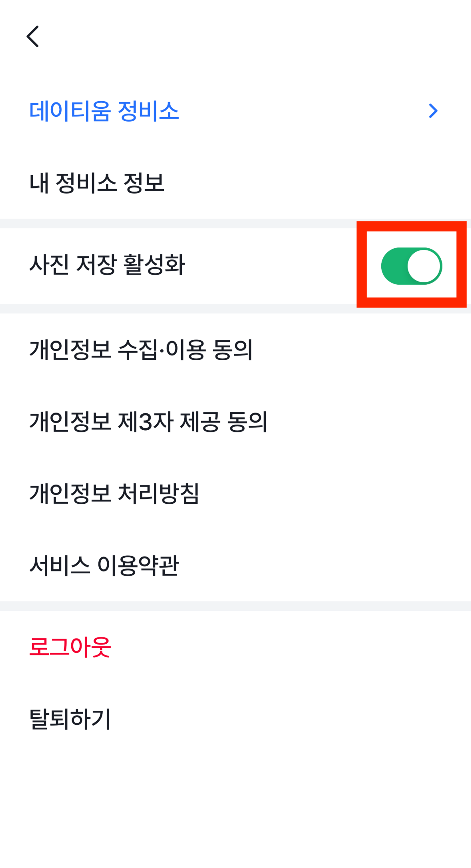Go back using the top-left arrow
Screen dimensions: 471x868
[33, 36]
